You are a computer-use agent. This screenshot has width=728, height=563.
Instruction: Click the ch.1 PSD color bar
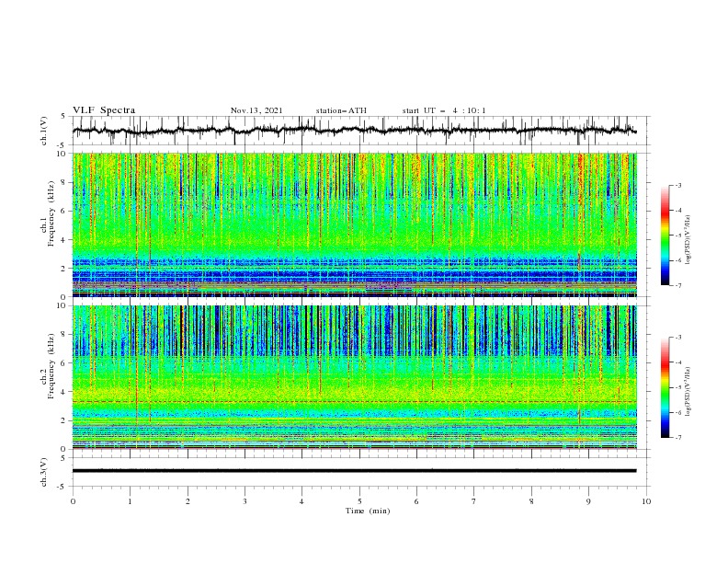[x=665, y=236]
